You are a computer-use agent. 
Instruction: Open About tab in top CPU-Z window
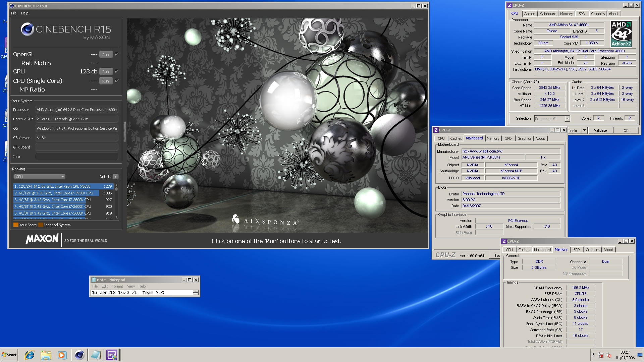[613, 14]
